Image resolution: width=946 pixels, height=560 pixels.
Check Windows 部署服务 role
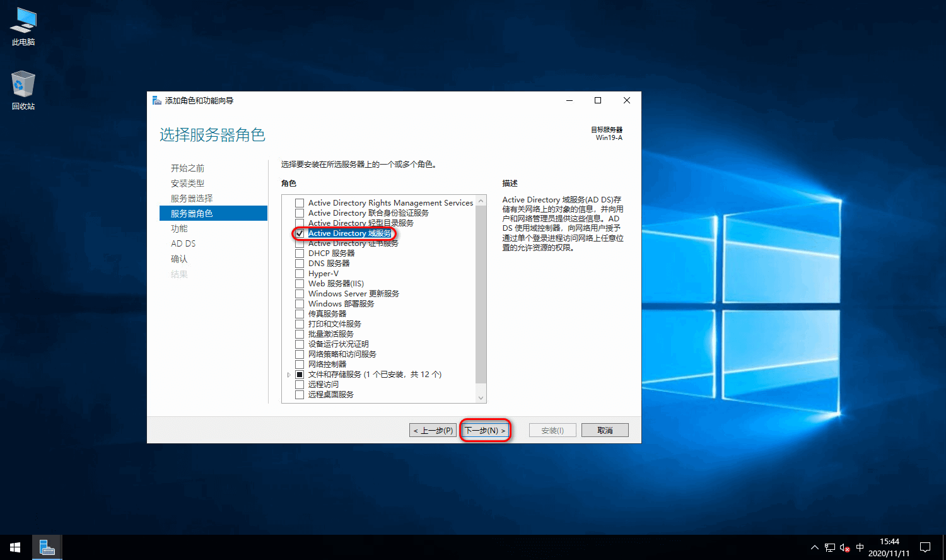pos(300,304)
